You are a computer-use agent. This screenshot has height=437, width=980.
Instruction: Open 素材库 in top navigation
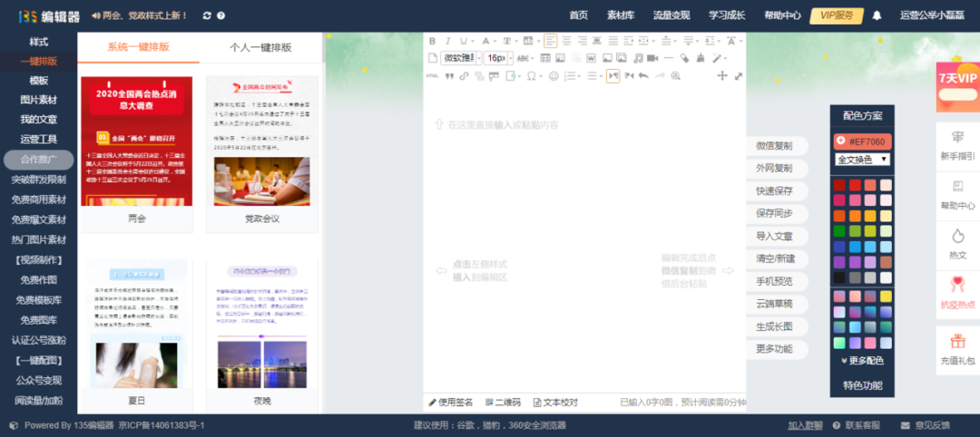621,15
